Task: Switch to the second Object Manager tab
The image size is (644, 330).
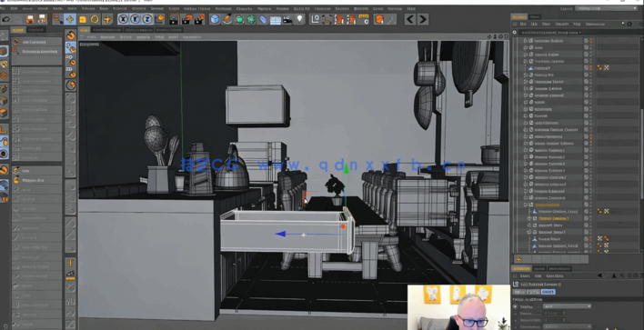Action: [534, 17]
